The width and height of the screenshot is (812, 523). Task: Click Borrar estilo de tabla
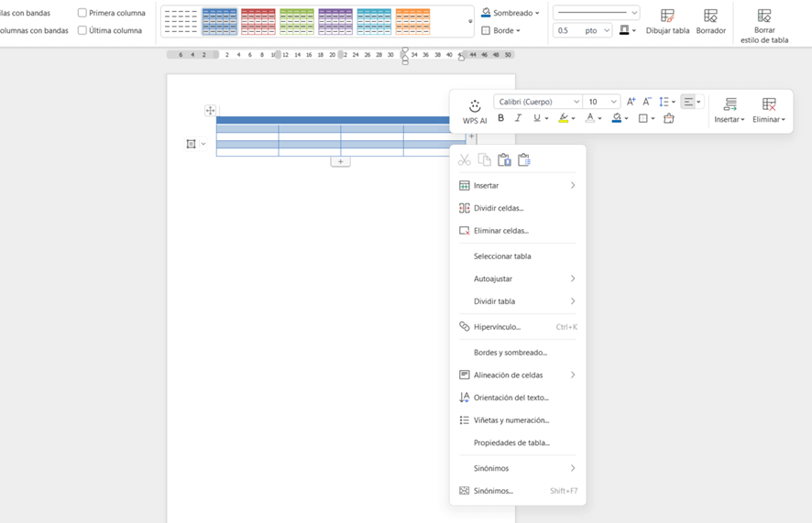[764, 27]
